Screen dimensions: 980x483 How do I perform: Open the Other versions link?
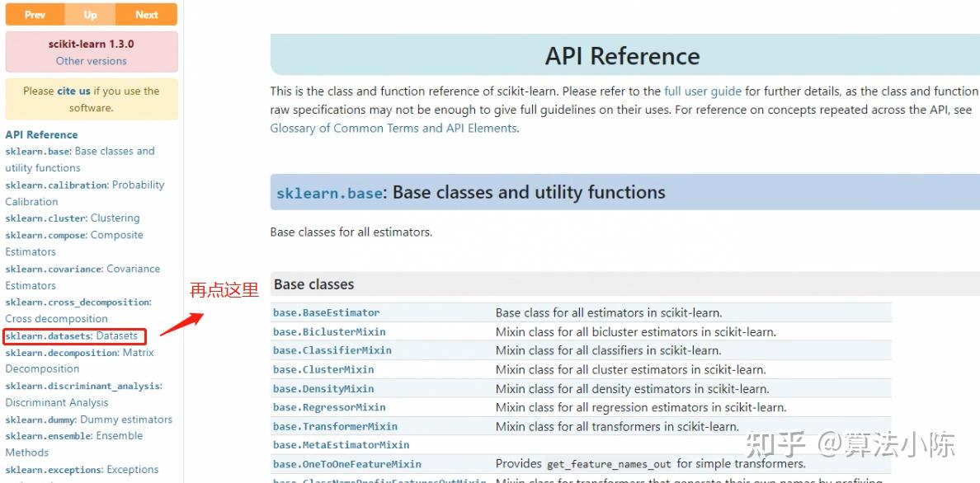(x=91, y=61)
